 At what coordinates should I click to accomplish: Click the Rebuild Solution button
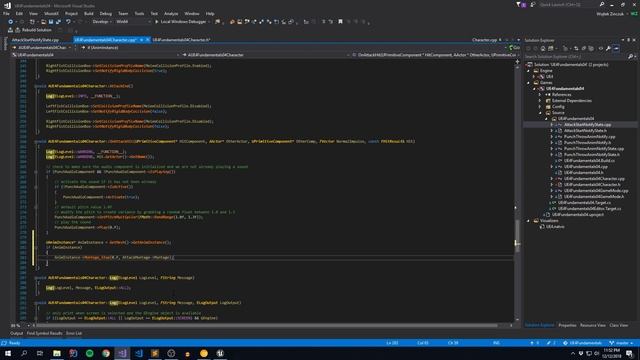point(33,30)
